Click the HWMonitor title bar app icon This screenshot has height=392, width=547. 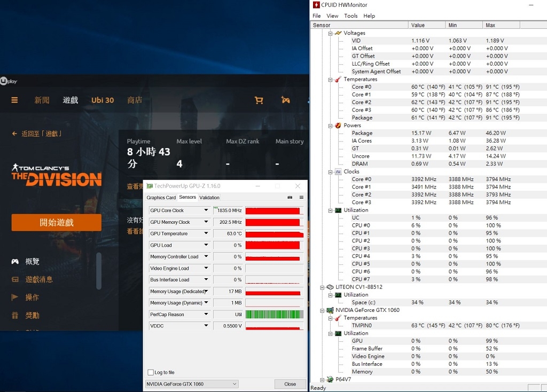pyautogui.click(x=316, y=4)
